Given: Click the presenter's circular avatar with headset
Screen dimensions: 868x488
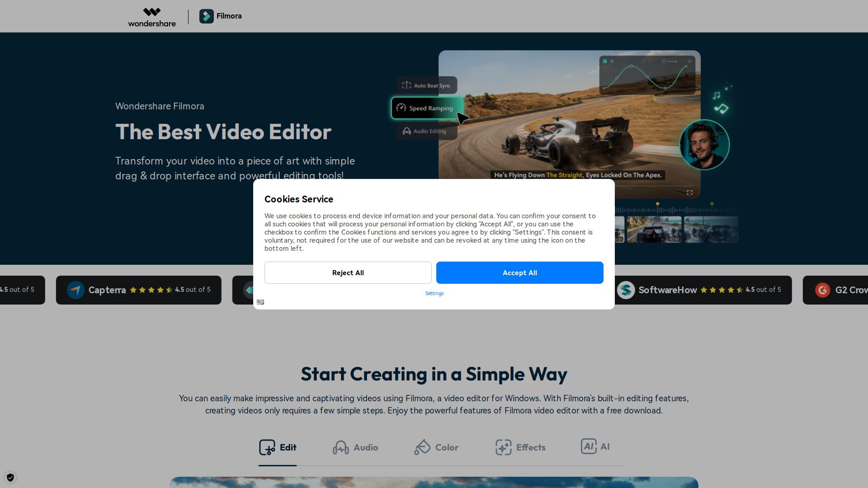Looking at the screenshot, I should click(x=704, y=145).
